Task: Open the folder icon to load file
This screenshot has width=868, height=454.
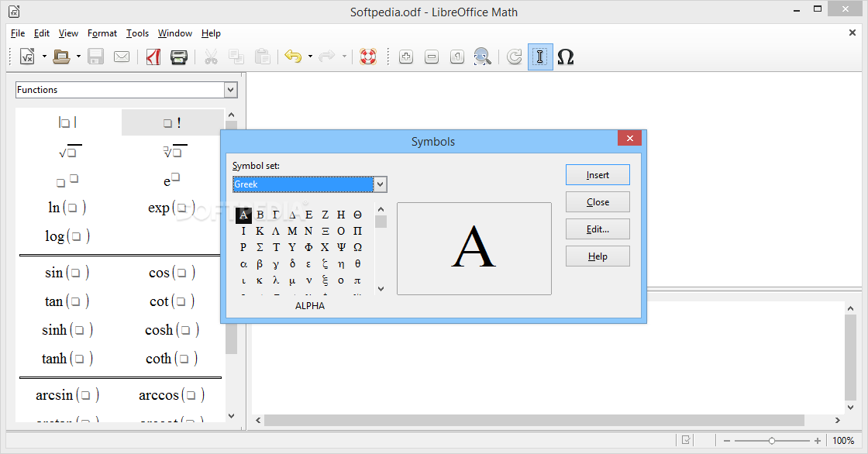Action: (61, 57)
